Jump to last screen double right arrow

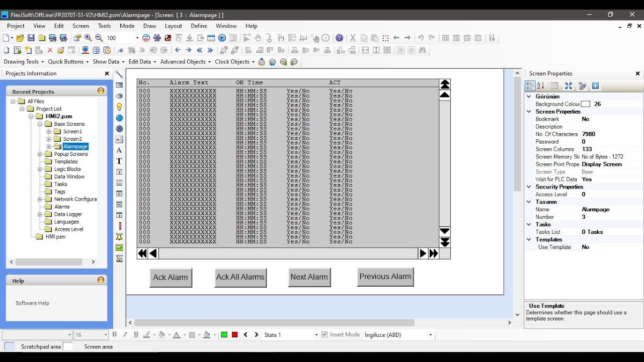coord(210,50)
